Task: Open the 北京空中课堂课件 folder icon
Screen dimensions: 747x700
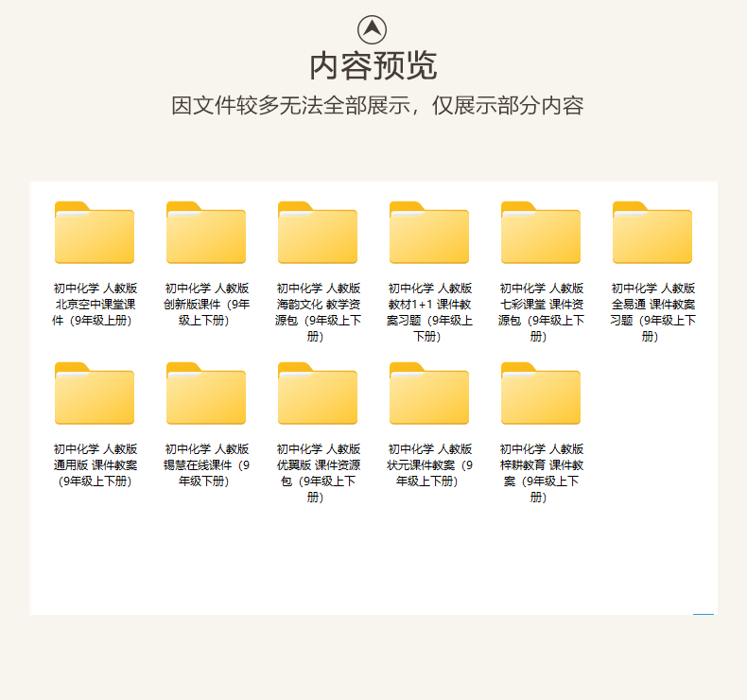Action: point(95,233)
